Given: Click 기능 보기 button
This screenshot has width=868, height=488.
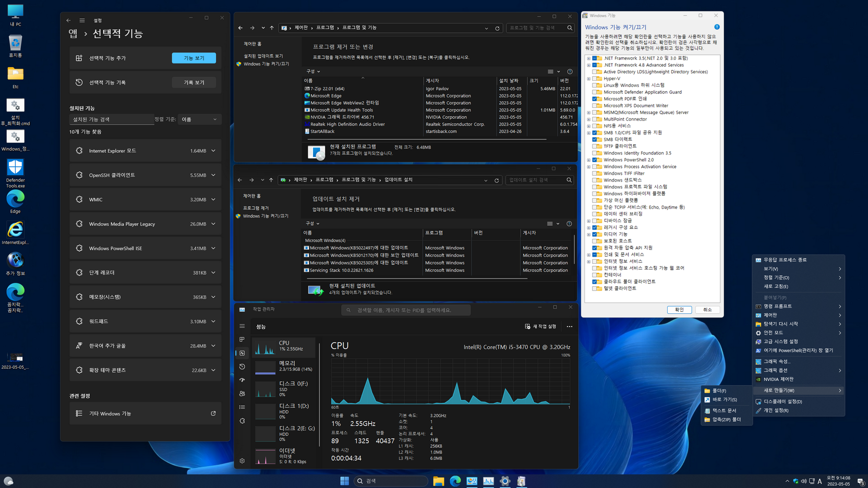Looking at the screenshot, I should click(x=194, y=58).
